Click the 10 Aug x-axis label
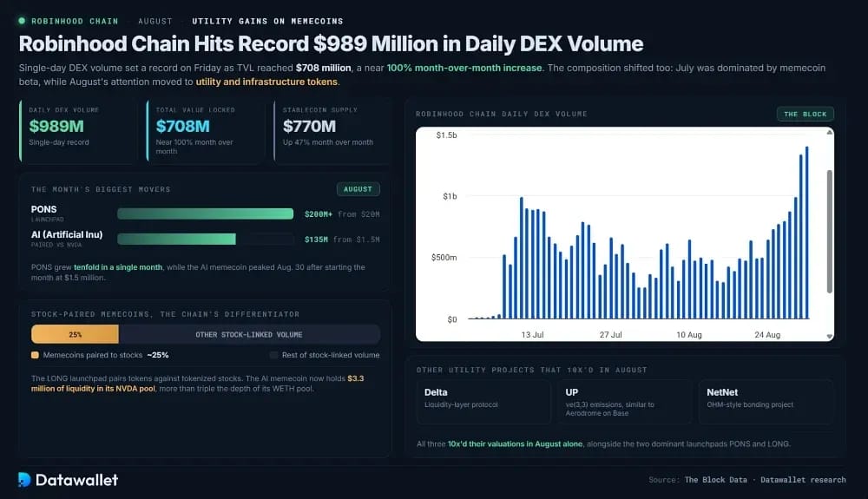Image resolution: width=868 pixels, height=499 pixels. click(689, 335)
